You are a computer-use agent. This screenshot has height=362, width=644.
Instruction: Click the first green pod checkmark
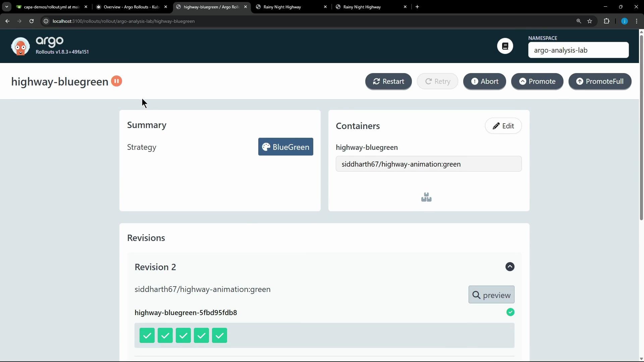(147, 336)
